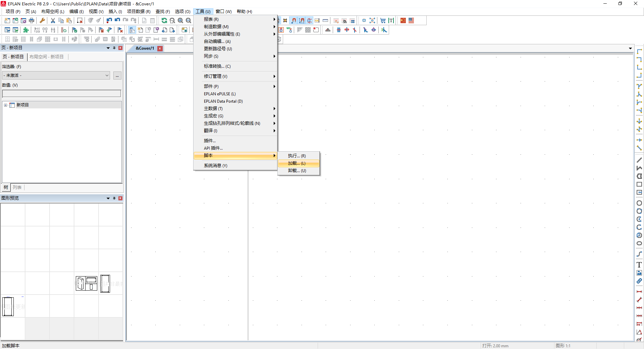
Task: Click the print icon in toolbar
Action: (31, 20)
